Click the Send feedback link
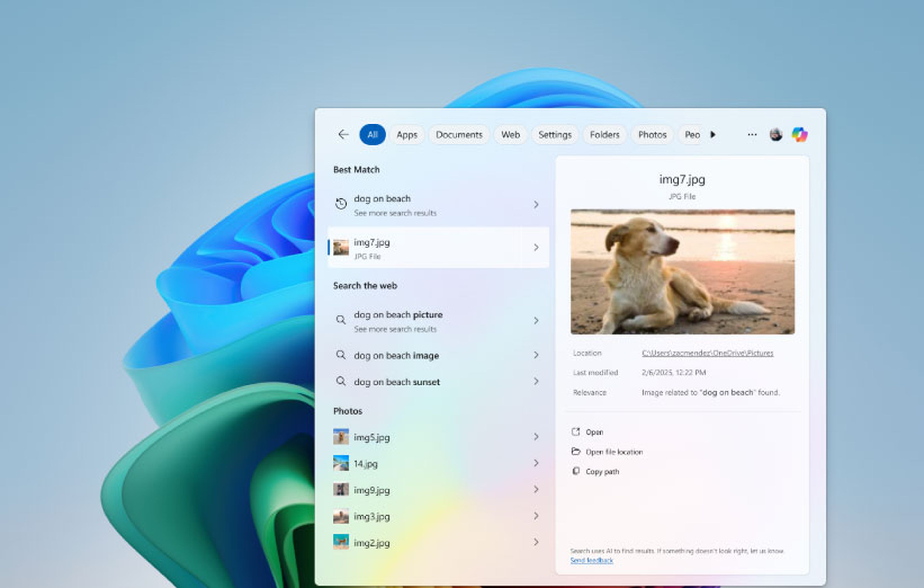This screenshot has height=588, width=924. (591, 560)
